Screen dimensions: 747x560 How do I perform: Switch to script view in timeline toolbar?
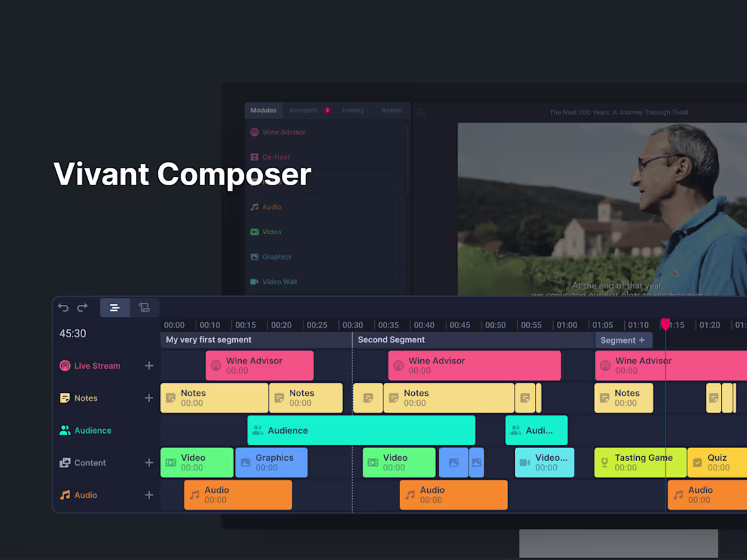pyautogui.click(x=145, y=307)
